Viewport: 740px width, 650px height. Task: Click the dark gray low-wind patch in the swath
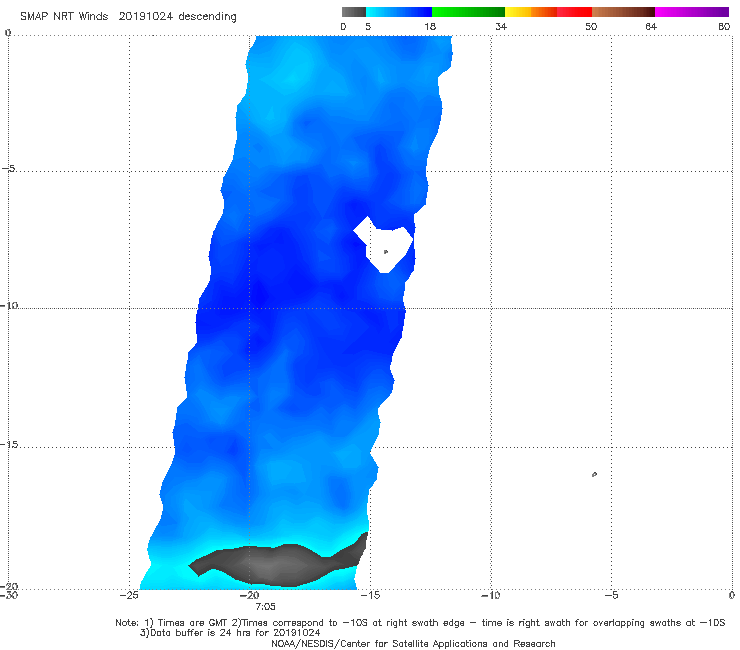pyautogui.click(x=278, y=564)
